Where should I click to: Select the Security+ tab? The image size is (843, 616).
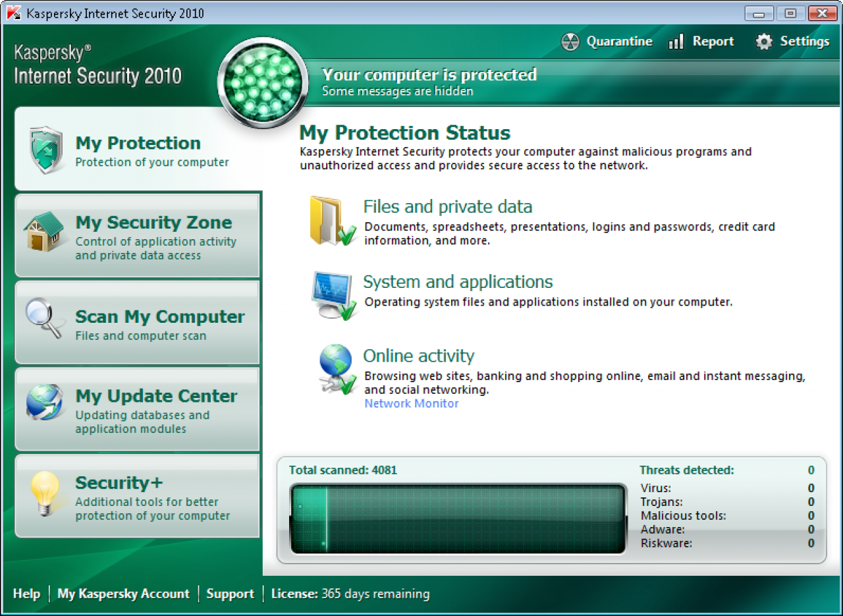point(138,496)
